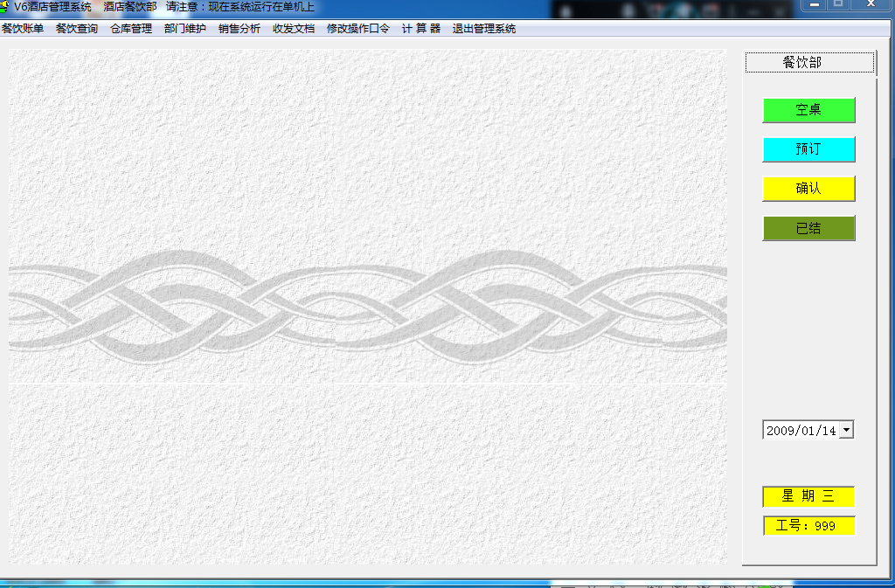Click the 工号: 999 staff number label
This screenshot has height=588, width=895.
click(x=808, y=526)
